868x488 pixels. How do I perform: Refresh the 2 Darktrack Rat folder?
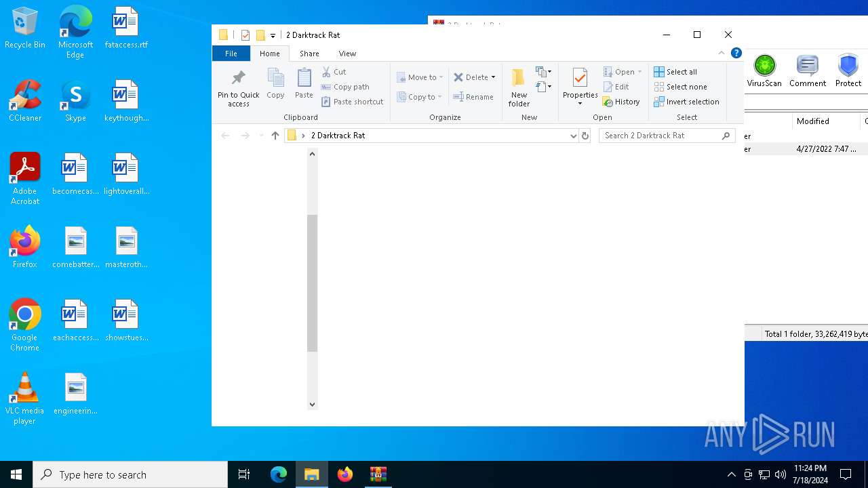coord(585,136)
